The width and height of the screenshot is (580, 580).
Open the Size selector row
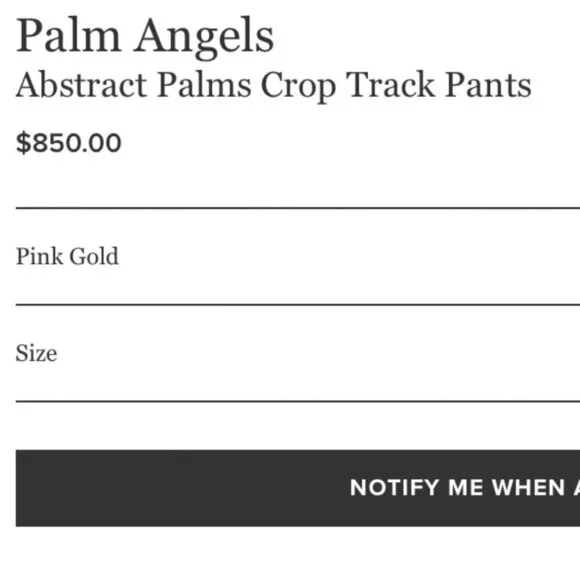[x=298, y=353]
